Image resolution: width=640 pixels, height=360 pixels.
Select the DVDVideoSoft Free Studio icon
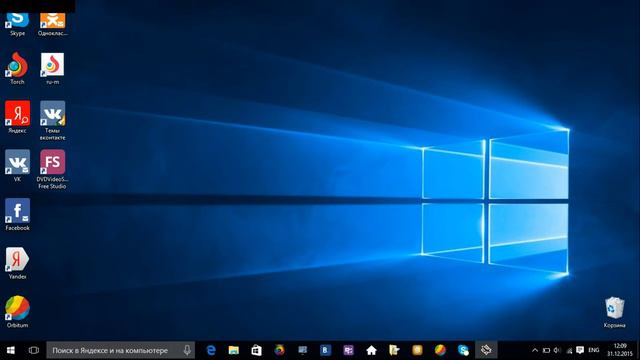point(52,169)
